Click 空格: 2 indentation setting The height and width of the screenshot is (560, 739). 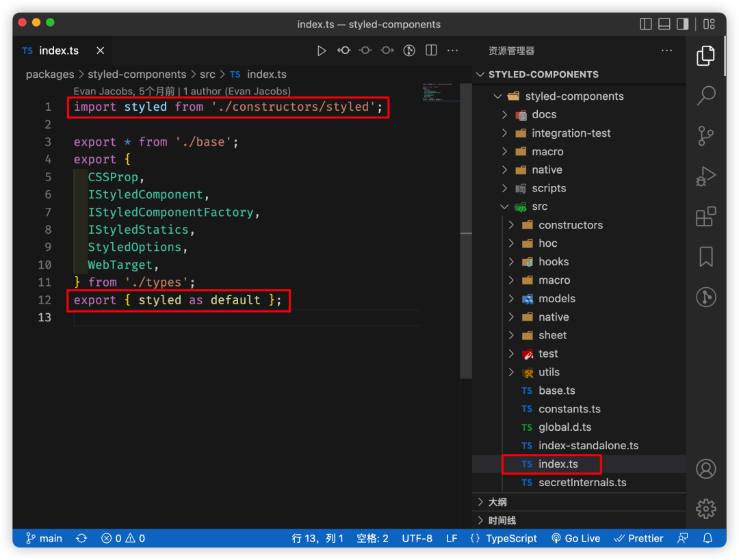point(372,538)
